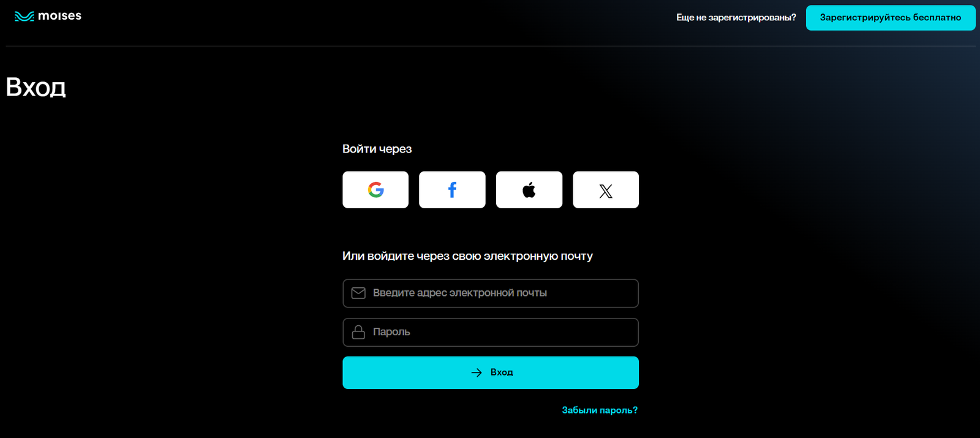Click the large Вход page heading

pyautogui.click(x=36, y=87)
